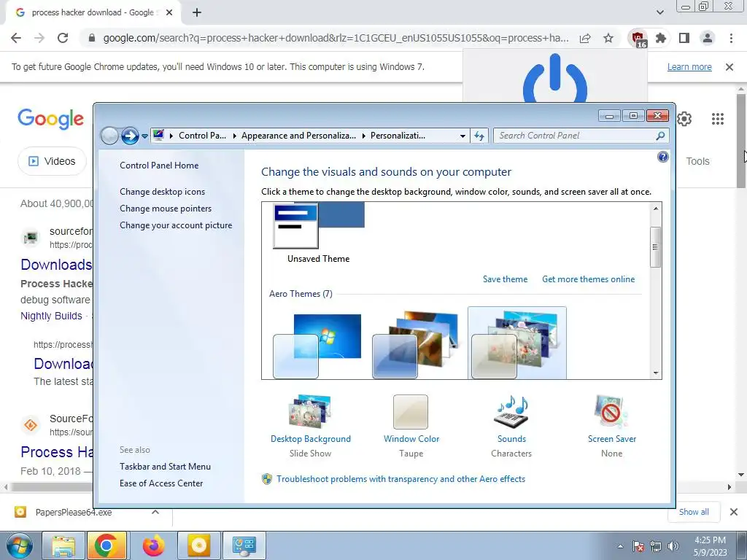Open Ease of Access Center
The image size is (747, 560).
click(161, 483)
